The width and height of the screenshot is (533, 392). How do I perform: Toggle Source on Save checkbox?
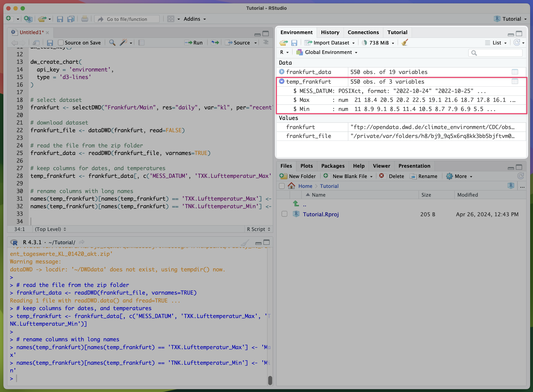[61, 43]
